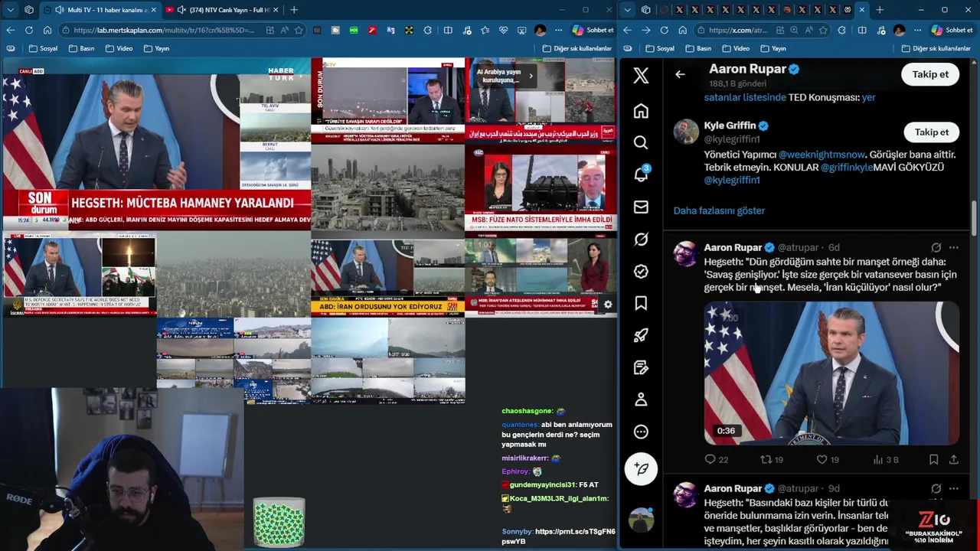
Task: Open Video bookmarks folder in left browser
Action: pyautogui.click(x=119, y=48)
